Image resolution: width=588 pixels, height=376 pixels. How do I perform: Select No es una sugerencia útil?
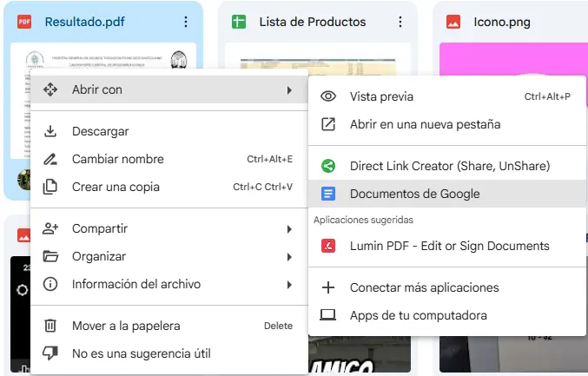click(141, 353)
